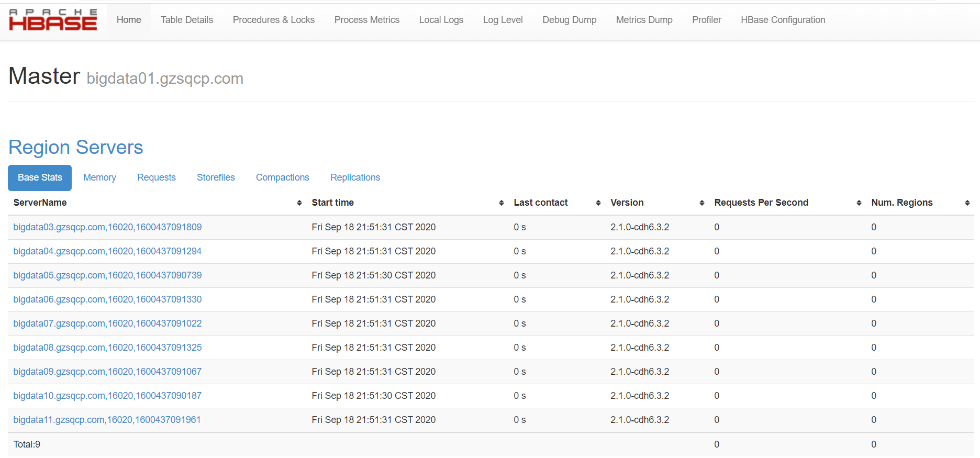Sort by Last contact column arrows
This screenshot has width=980, height=458.
598,203
